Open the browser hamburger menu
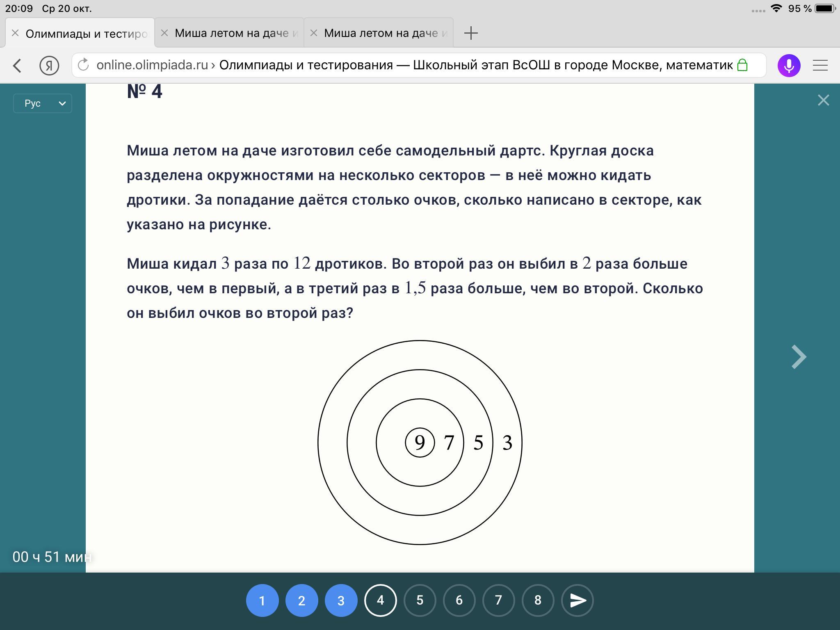The width and height of the screenshot is (840, 630). pos(820,65)
